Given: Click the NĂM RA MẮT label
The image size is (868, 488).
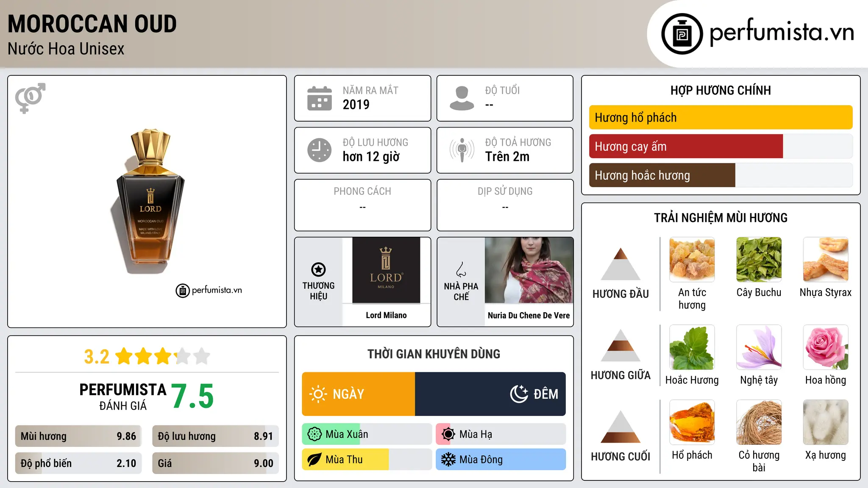Looking at the screenshot, I should tap(370, 90).
